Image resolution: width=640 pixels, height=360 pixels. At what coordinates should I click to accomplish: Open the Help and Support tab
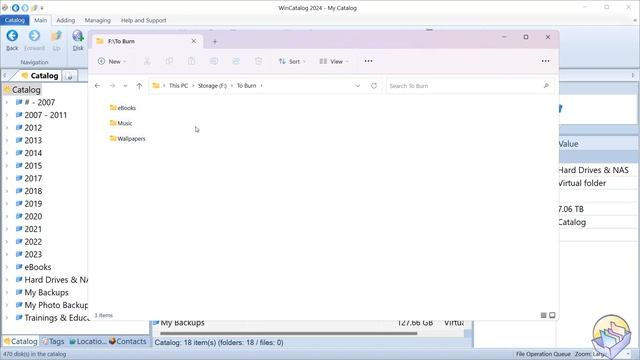pos(143,20)
